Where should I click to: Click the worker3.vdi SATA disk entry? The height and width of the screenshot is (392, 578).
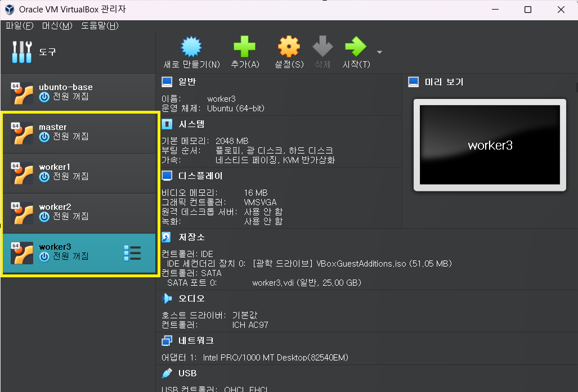[307, 283]
